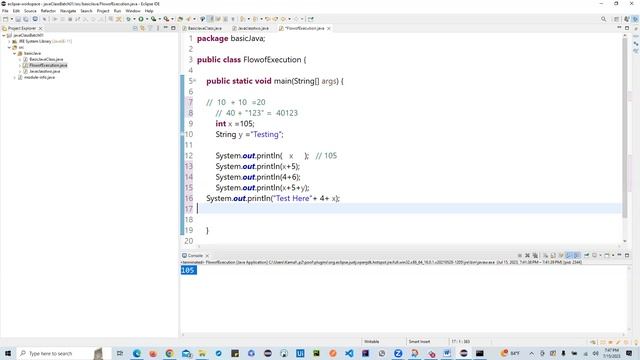Run the program with green Run icon

[141, 19]
